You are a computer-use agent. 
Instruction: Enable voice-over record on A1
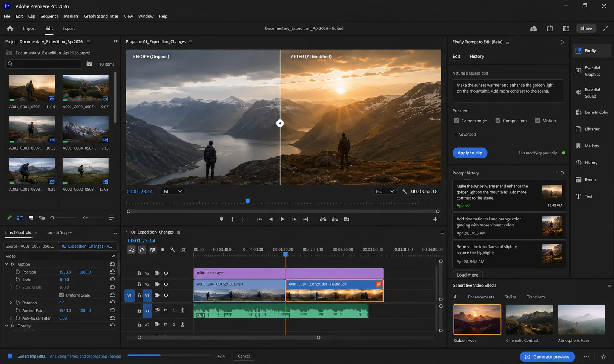click(183, 310)
